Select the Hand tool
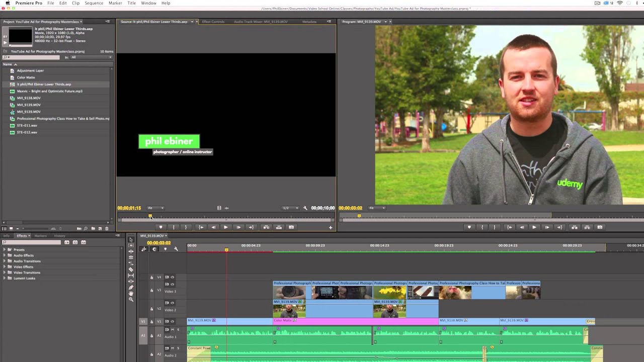 tap(131, 293)
